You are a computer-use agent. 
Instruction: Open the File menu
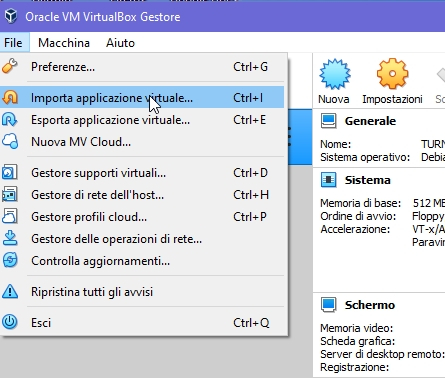pyautogui.click(x=13, y=43)
